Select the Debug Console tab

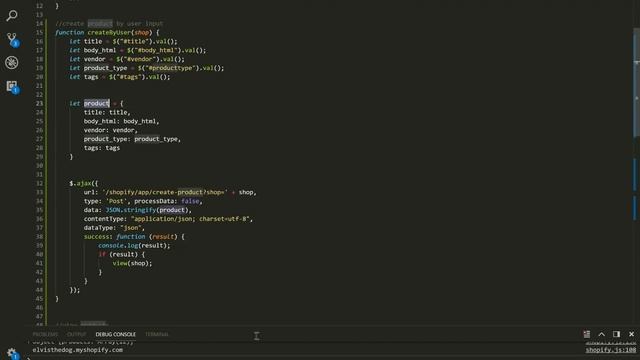point(116,334)
